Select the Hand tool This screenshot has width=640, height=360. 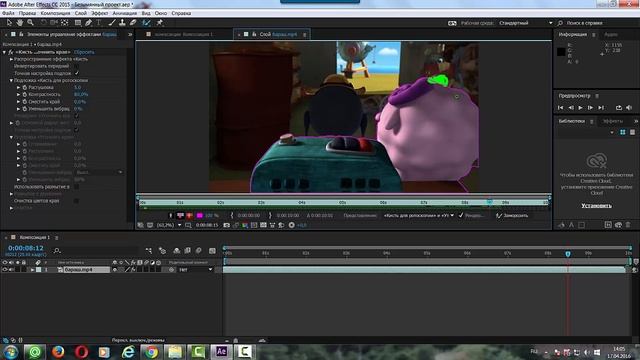pos(20,23)
